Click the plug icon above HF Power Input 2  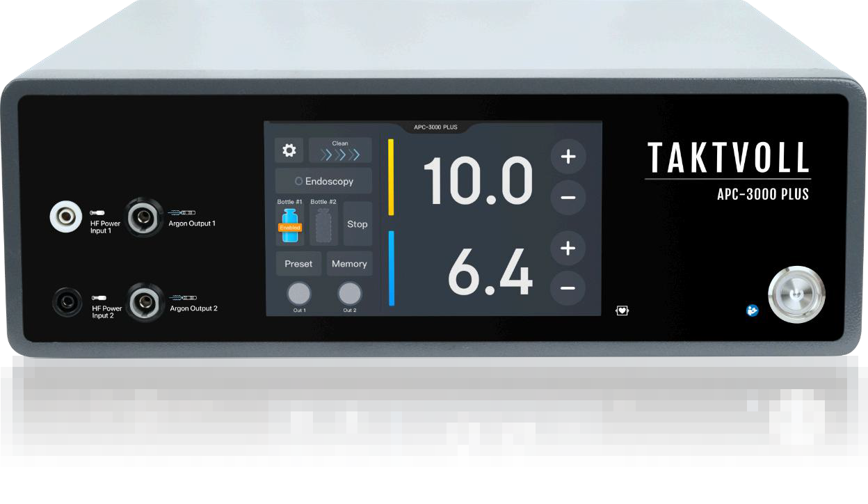tap(99, 297)
